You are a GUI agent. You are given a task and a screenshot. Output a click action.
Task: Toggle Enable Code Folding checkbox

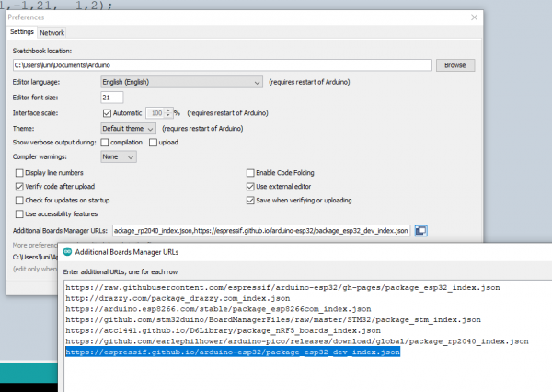coord(250,173)
